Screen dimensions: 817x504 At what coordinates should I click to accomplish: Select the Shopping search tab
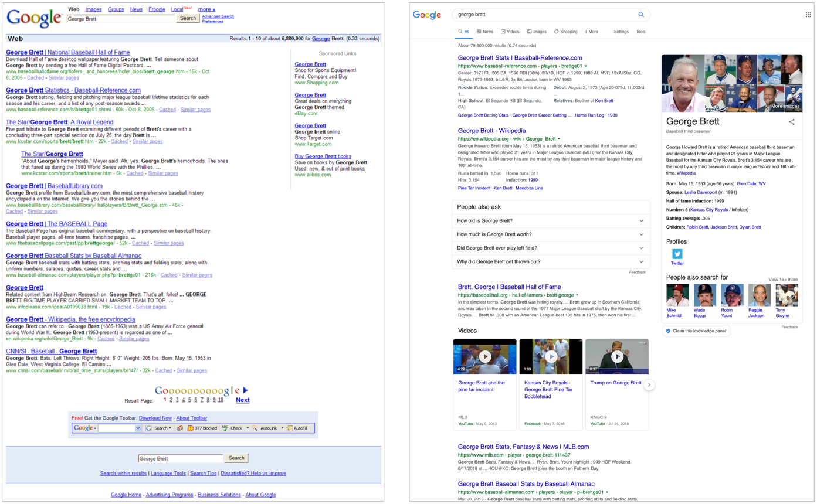pyautogui.click(x=565, y=32)
